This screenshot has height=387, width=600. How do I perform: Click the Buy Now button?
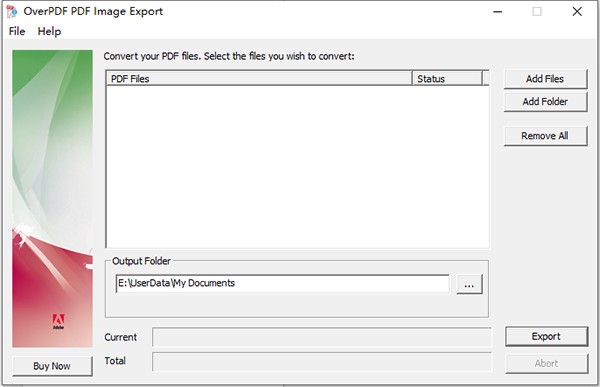click(52, 366)
